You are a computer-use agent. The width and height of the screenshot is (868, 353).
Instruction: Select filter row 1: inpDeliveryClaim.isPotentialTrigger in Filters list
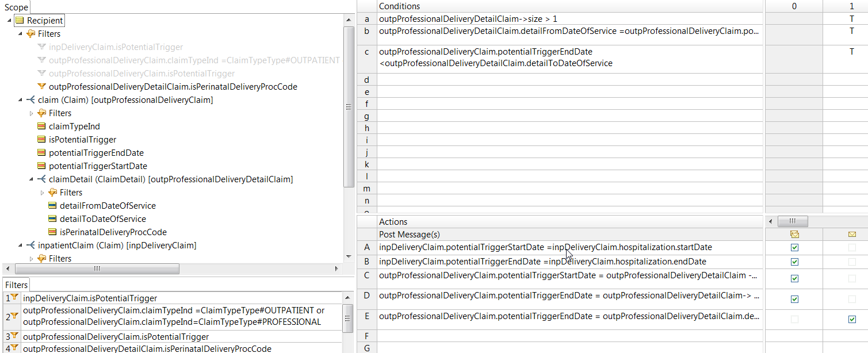tap(182, 298)
